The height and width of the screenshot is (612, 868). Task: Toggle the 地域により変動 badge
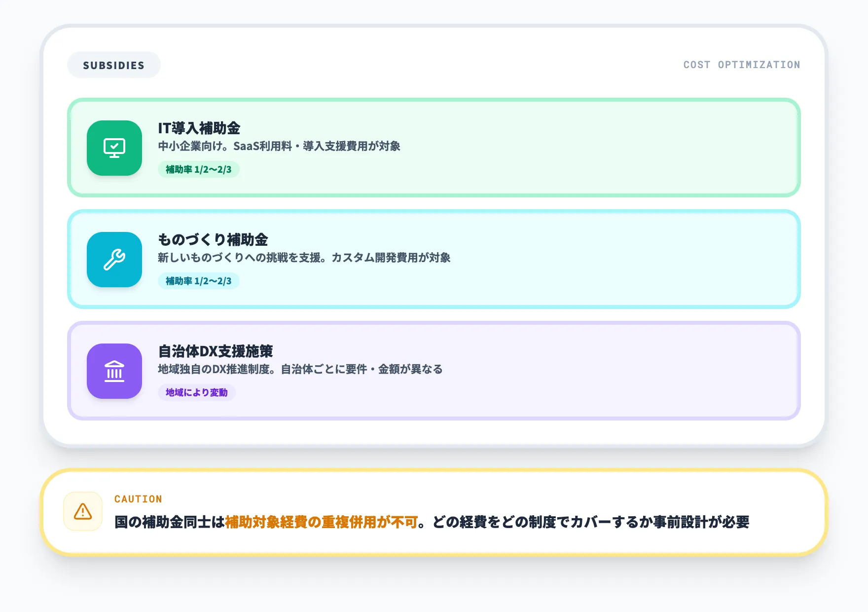[196, 392]
